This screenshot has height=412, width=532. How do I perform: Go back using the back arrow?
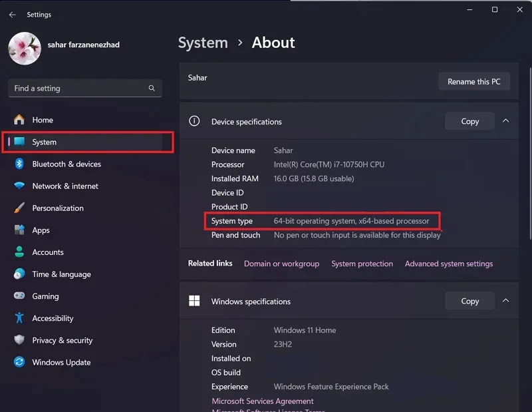pos(12,15)
